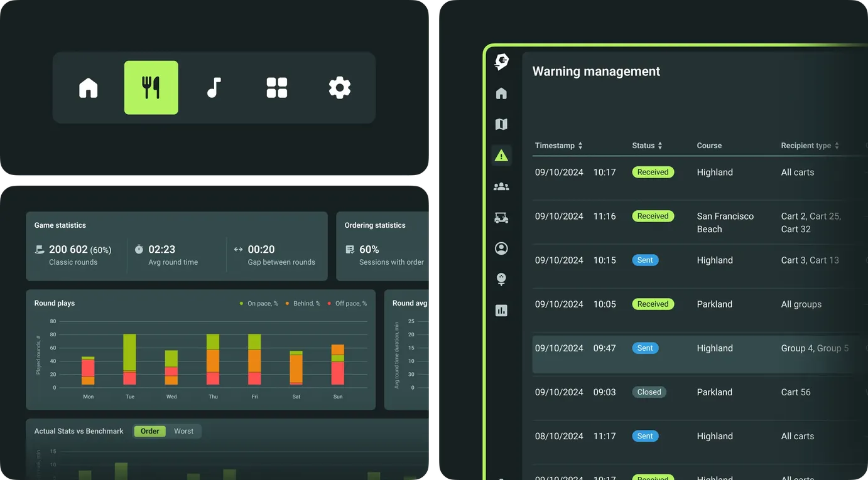Viewport: 868px width, 480px height.
Task: Click the 02:23 Avg round time value
Action: (161, 249)
